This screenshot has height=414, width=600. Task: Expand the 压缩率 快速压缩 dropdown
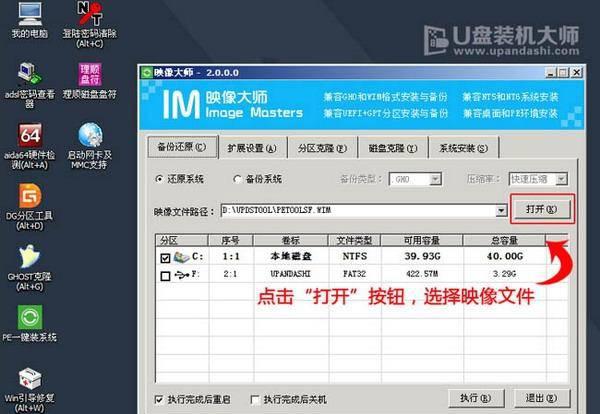[561, 179]
